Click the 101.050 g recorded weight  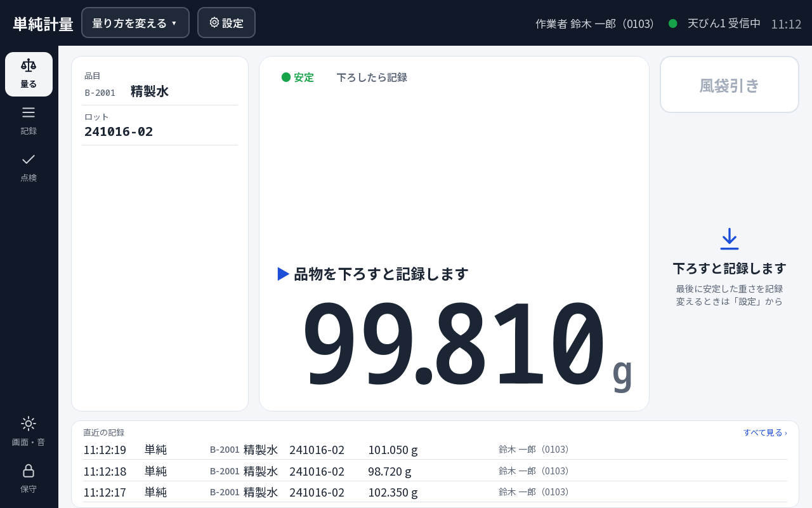(393, 450)
